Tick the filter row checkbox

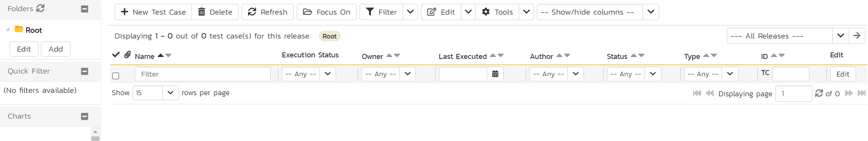click(116, 76)
